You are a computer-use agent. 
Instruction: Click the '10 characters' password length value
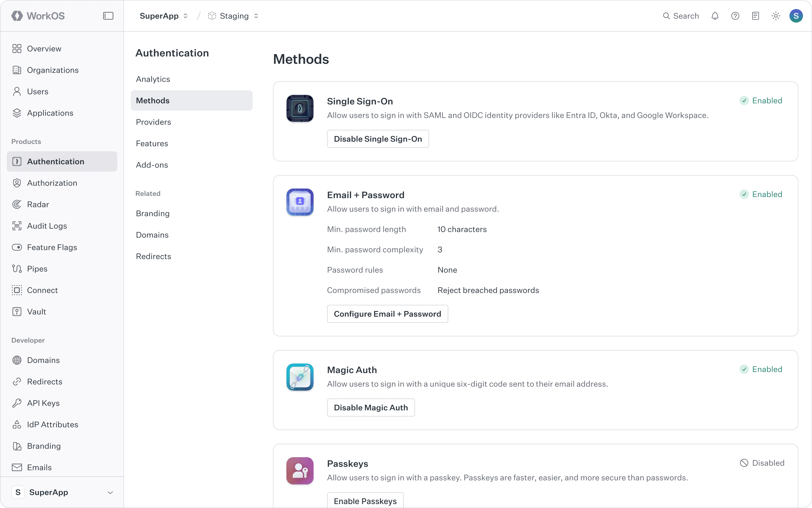click(462, 229)
